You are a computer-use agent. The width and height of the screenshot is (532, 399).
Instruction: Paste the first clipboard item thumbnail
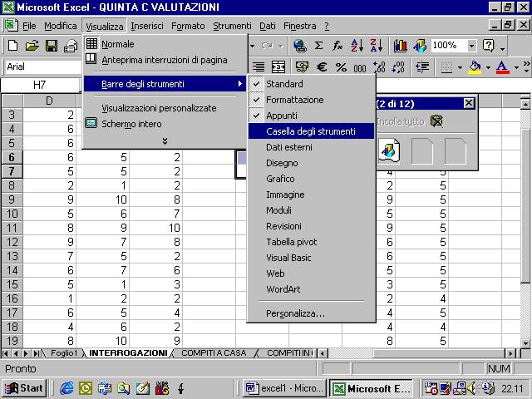389,150
